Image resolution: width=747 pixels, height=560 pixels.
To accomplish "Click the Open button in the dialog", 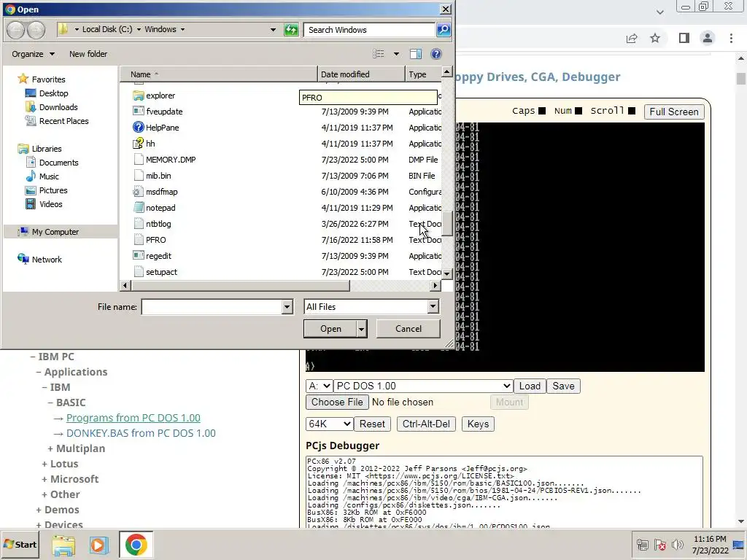I will point(330,329).
